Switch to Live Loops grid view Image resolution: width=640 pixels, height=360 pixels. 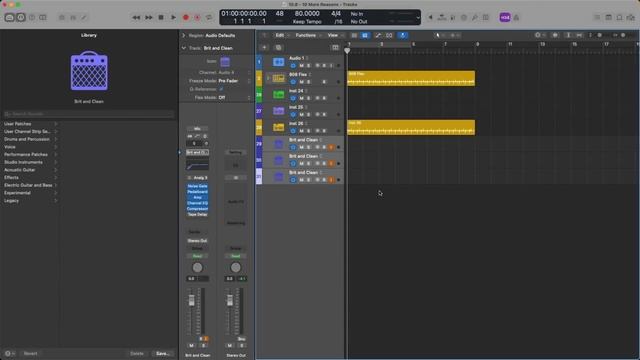(354, 36)
